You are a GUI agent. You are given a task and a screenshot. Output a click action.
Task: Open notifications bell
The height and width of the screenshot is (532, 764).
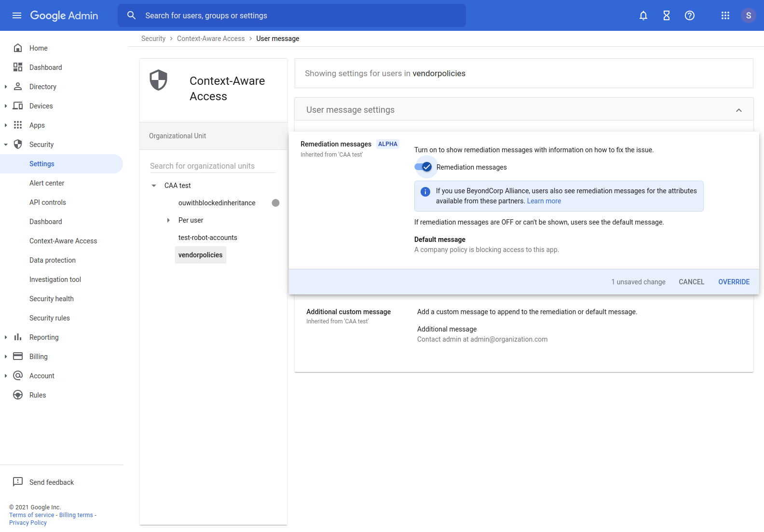coord(643,15)
